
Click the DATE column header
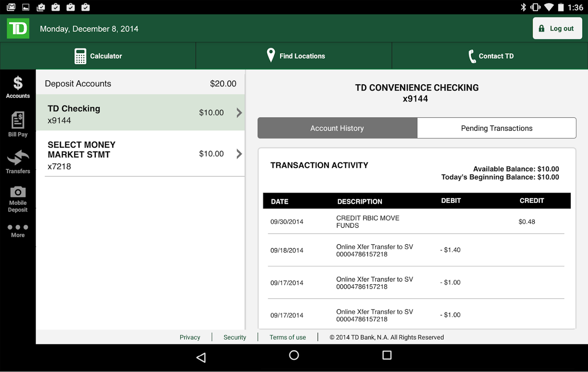(x=280, y=201)
